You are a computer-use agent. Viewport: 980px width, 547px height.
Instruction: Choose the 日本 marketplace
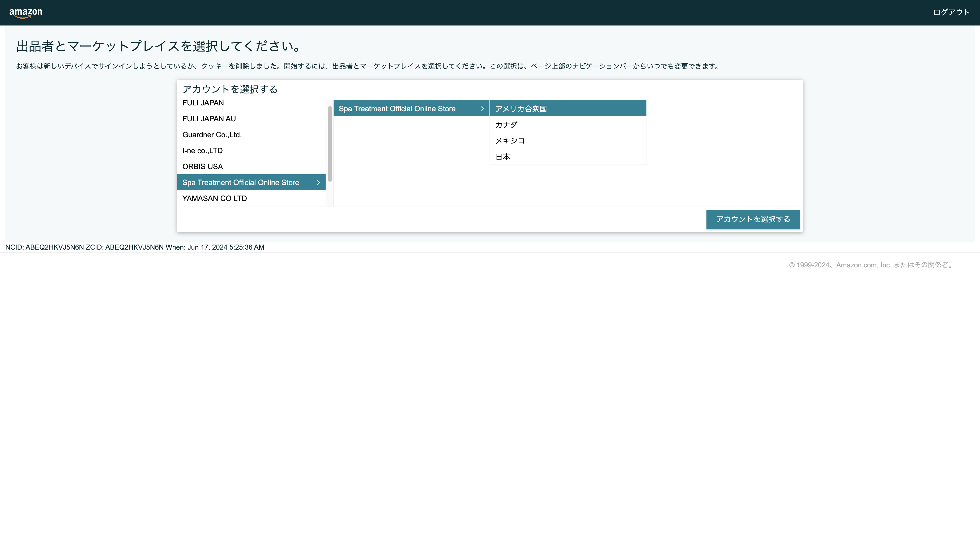568,157
